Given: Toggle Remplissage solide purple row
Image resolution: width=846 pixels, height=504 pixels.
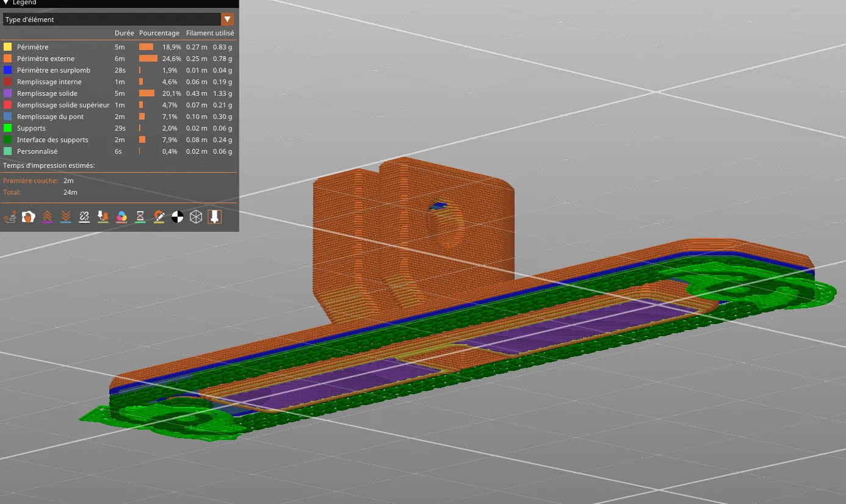Looking at the screenshot, I should pyautogui.click(x=118, y=93).
